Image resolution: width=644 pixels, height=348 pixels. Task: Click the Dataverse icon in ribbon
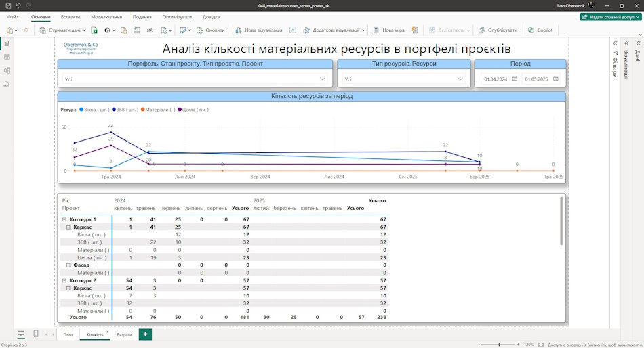point(150,30)
